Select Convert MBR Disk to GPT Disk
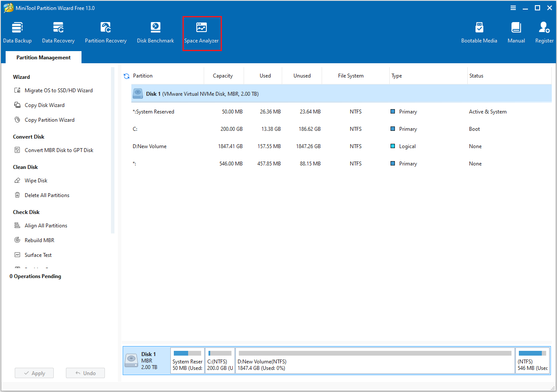557x392 pixels. click(59, 150)
